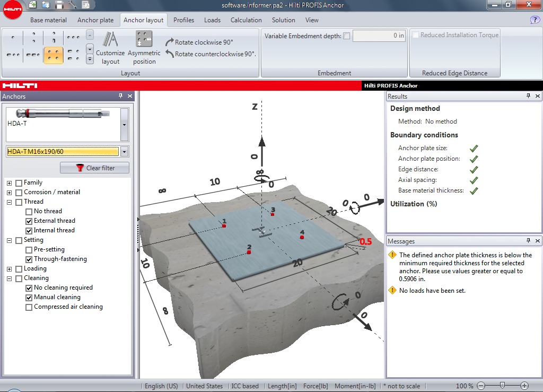Click the funnel icon on the Clear filter button
The image size is (543, 392).
tap(80, 168)
